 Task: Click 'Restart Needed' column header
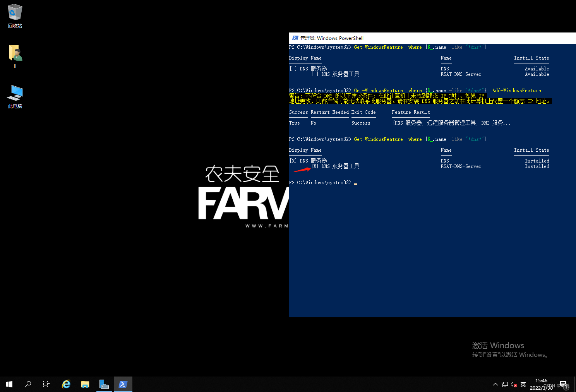pos(329,112)
